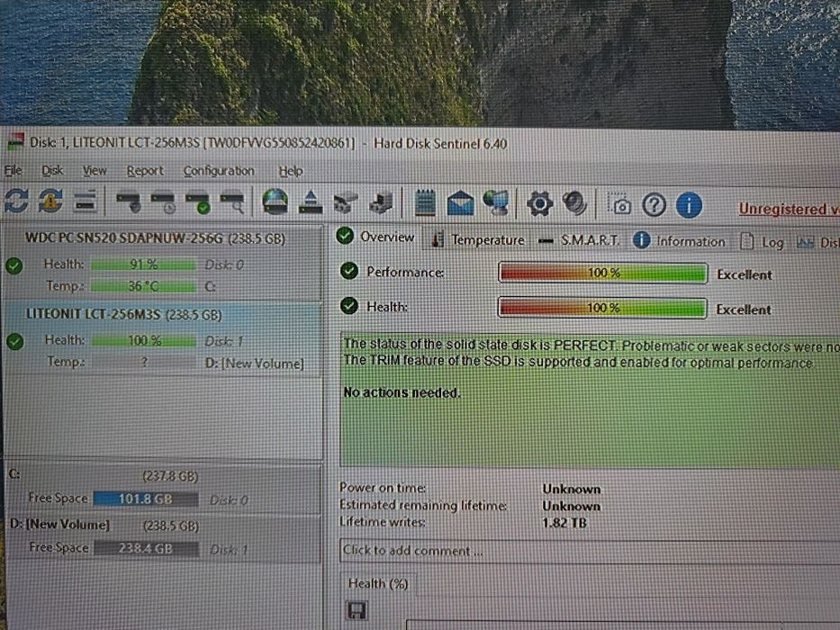Click the envelope send-email toolbar icon
The image size is (840, 630).
[460, 203]
